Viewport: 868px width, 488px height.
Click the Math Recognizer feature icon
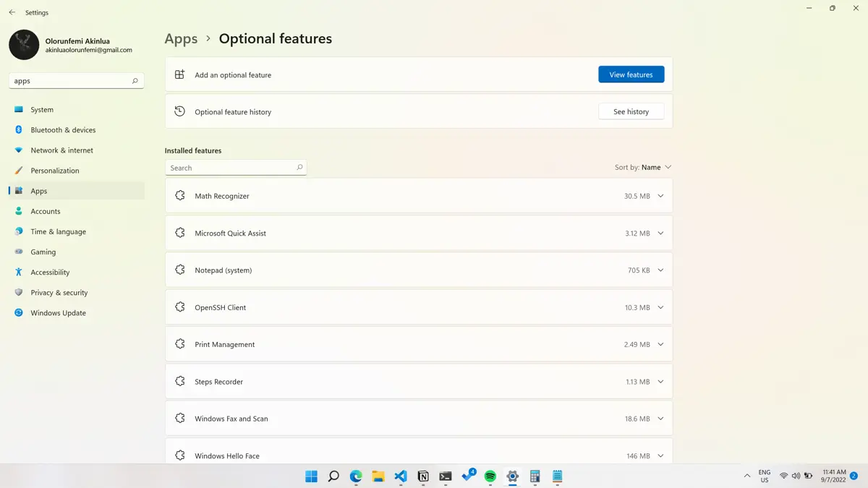click(180, 196)
